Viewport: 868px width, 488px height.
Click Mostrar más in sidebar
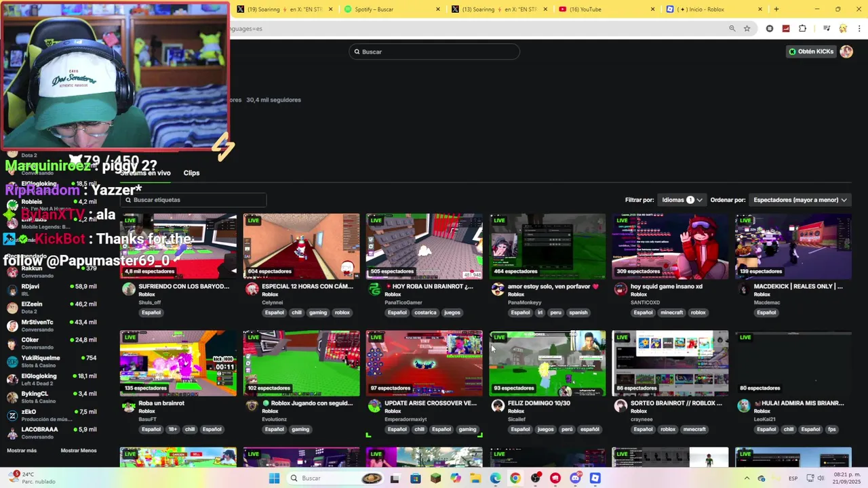pyautogui.click(x=22, y=451)
